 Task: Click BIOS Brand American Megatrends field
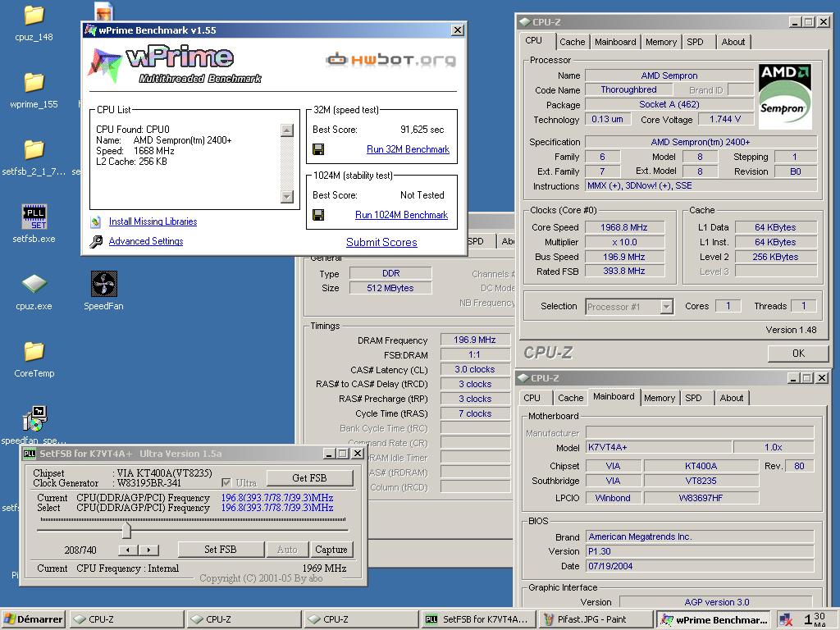[700, 536]
